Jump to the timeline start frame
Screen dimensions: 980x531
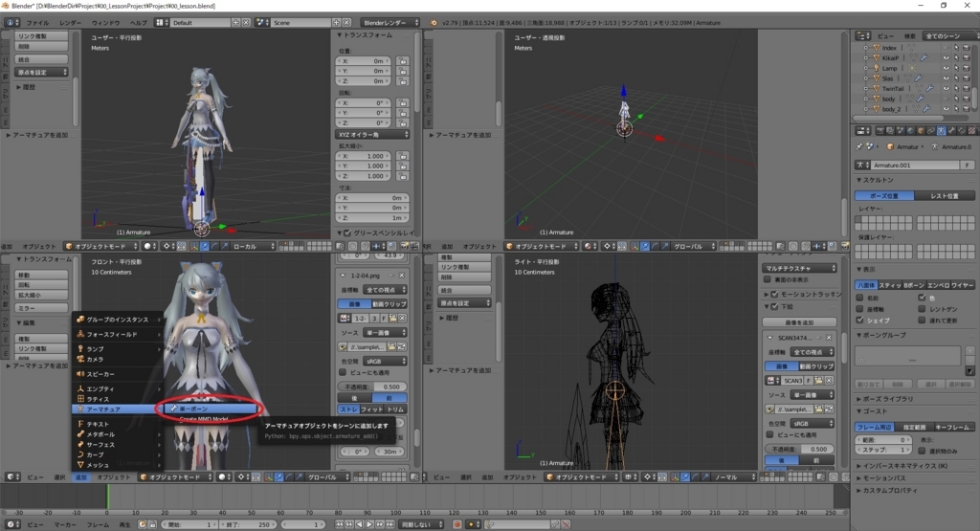tap(340, 524)
